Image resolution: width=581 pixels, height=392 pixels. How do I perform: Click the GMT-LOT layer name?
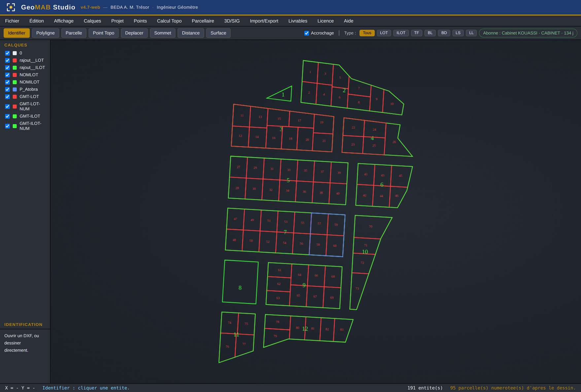point(29,97)
